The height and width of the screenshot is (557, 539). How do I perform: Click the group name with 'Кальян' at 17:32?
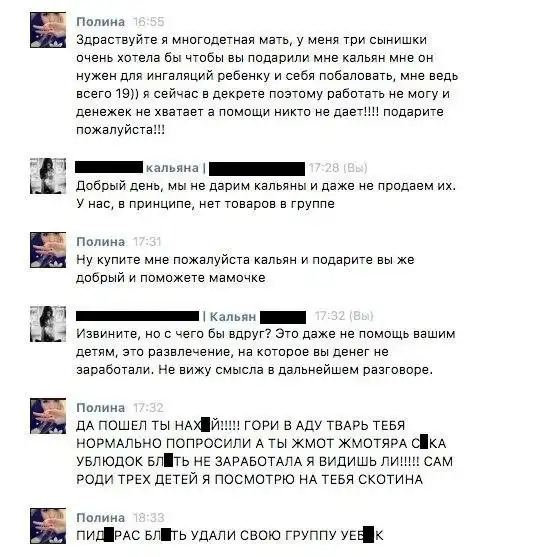[191, 316]
